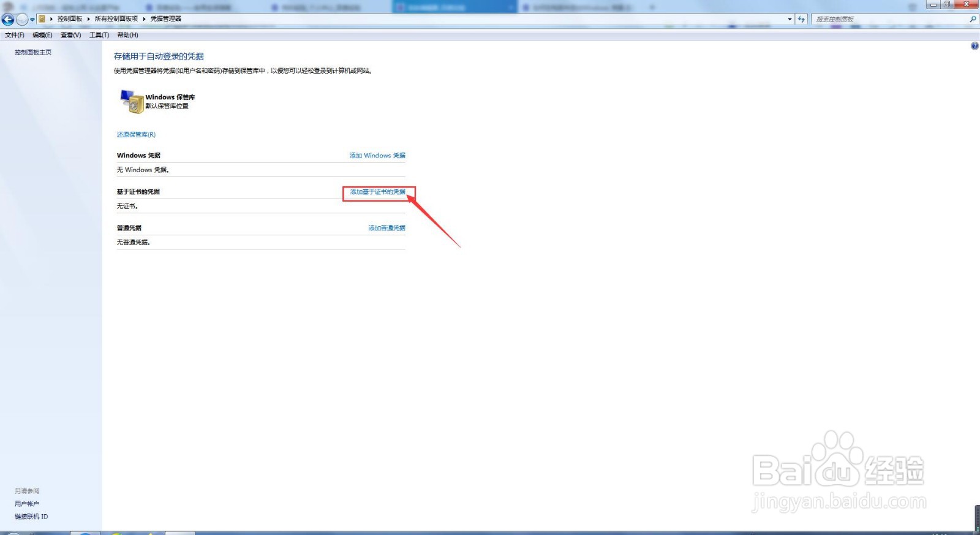
Task: Click the Windows 保管库 label
Action: pyautogui.click(x=170, y=97)
